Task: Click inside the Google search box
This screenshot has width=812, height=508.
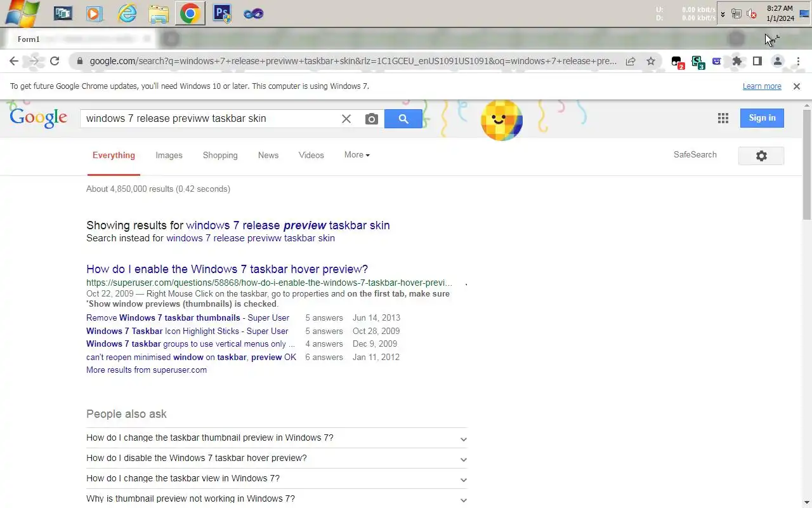Action: coord(209,119)
